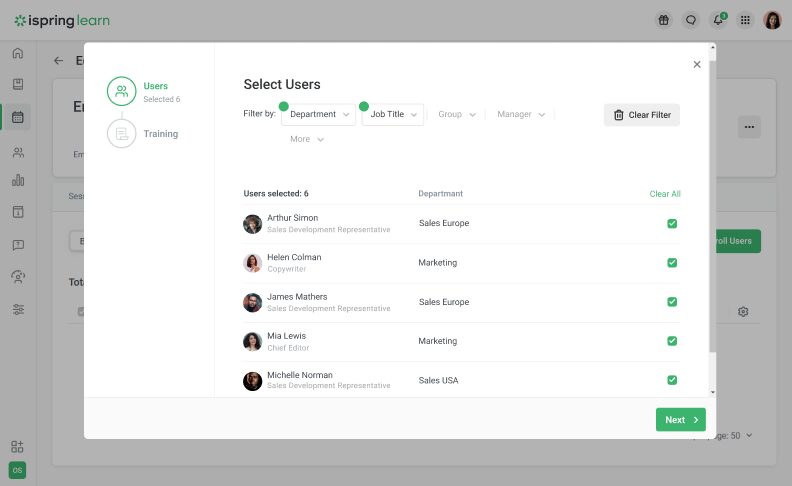Uncheck Arthur Simon's checkbox
Screen dimensions: 792x486
coord(672,223)
